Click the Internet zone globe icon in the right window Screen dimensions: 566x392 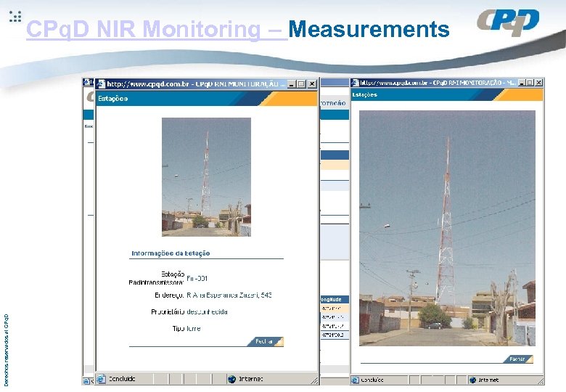[x=472, y=380]
